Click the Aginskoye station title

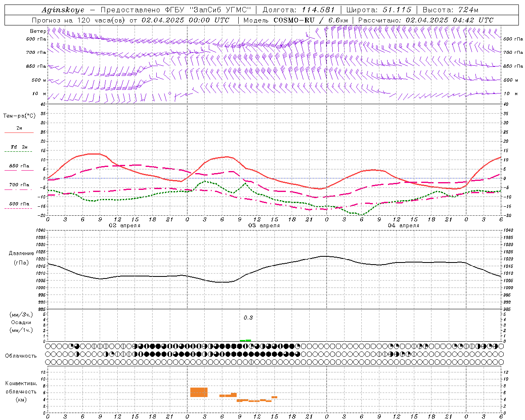click(63, 10)
